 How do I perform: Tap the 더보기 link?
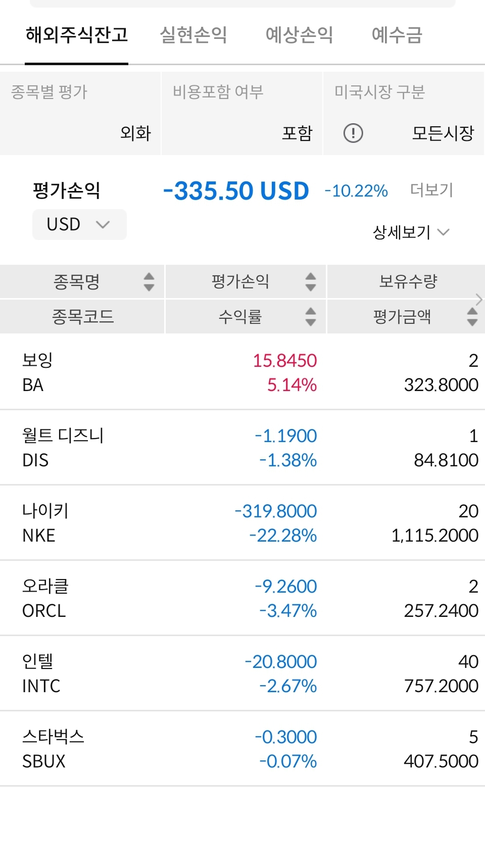431,190
